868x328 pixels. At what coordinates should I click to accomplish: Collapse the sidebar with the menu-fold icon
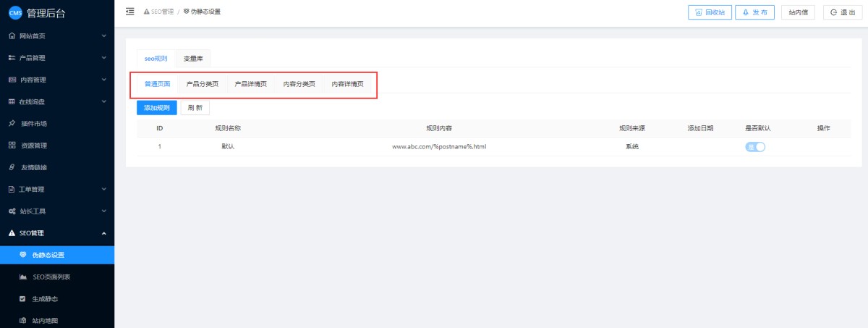pyautogui.click(x=130, y=12)
